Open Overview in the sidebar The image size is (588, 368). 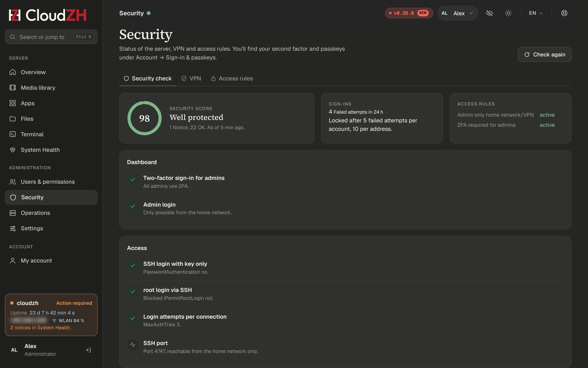tap(51, 72)
